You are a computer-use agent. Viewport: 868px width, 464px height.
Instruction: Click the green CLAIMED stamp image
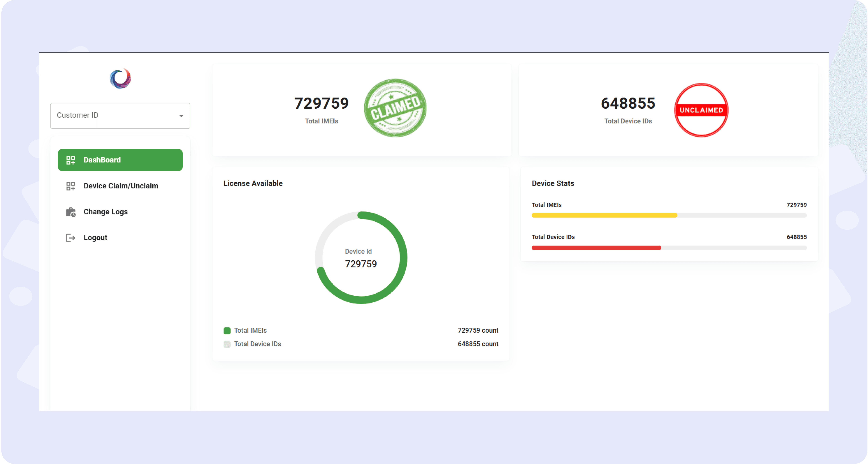click(x=395, y=108)
